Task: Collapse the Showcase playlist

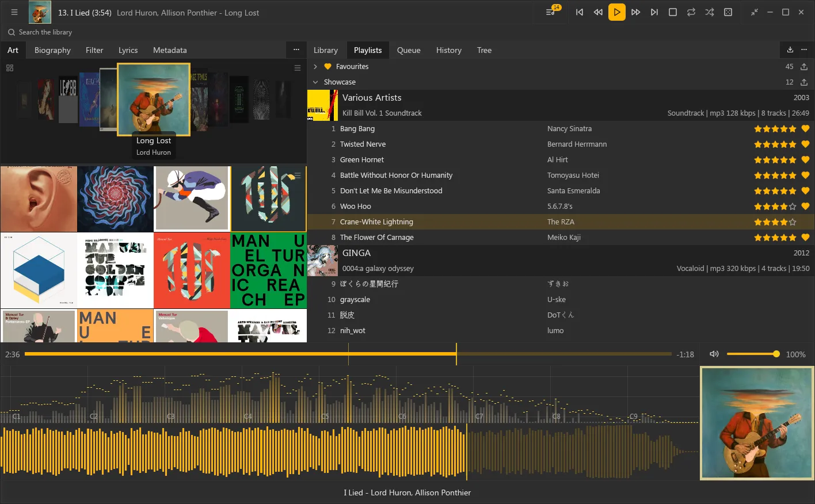Action: [315, 82]
